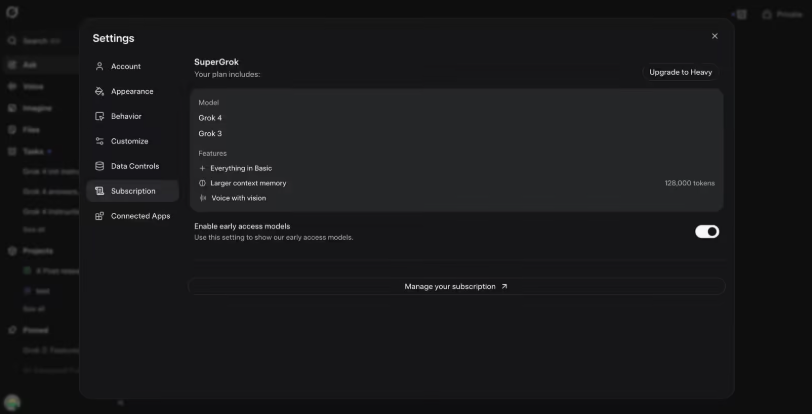The image size is (812, 414).
Task: Open the Appearance settings section
Action: (x=133, y=91)
